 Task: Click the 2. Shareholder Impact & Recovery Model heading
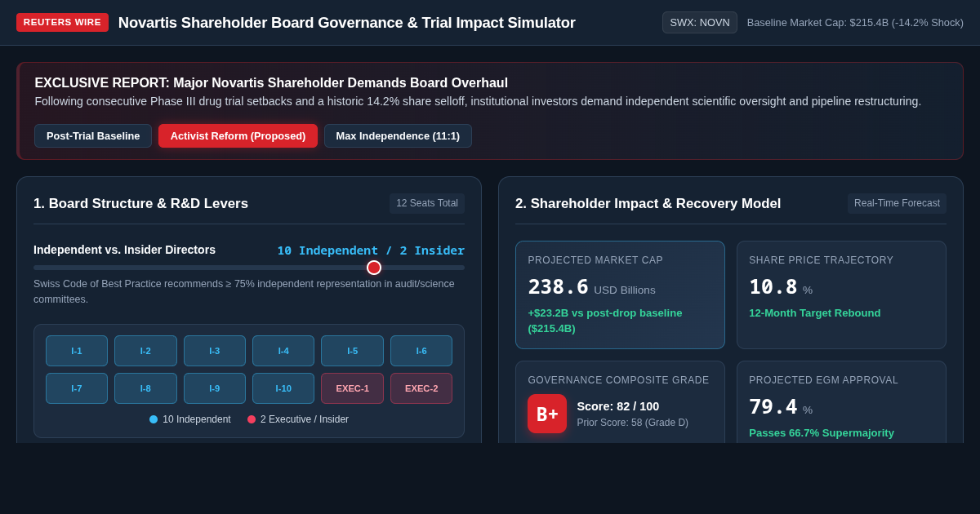(x=648, y=204)
